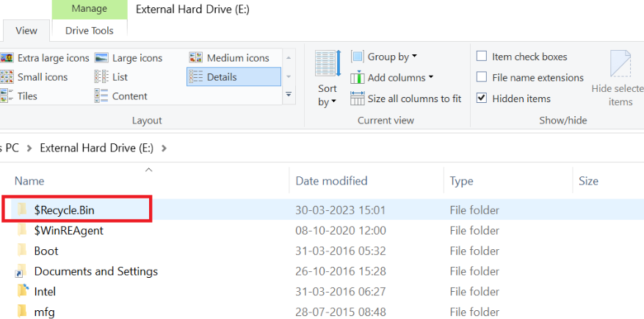Click External Hard Drive (E:) breadcrumb

tap(96, 148)
